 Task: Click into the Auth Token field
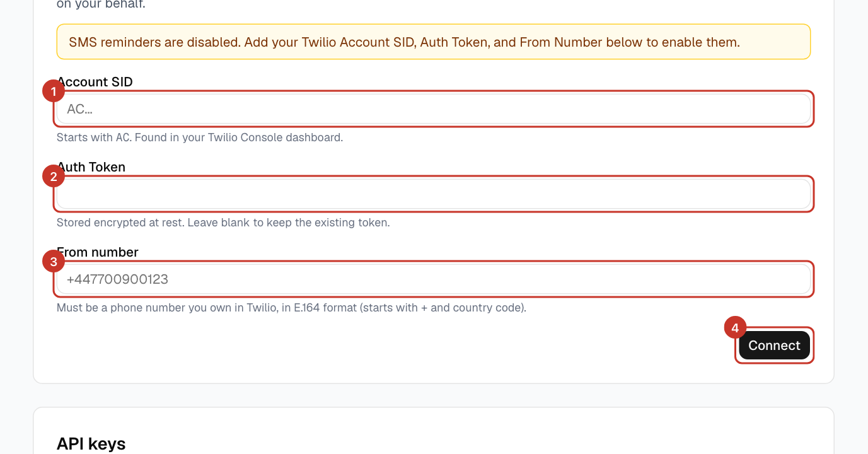point(434,194)
